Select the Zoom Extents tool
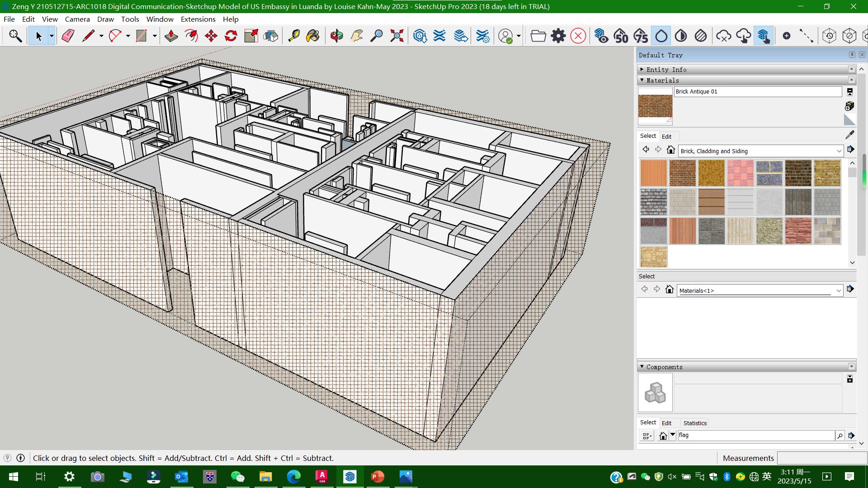The image size is (868, 488). pyautogui.click(x=396, y=36)
